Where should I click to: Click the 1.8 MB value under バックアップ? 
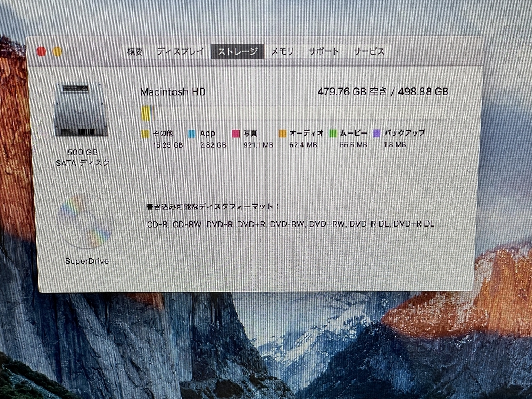(x=395, y=145)
